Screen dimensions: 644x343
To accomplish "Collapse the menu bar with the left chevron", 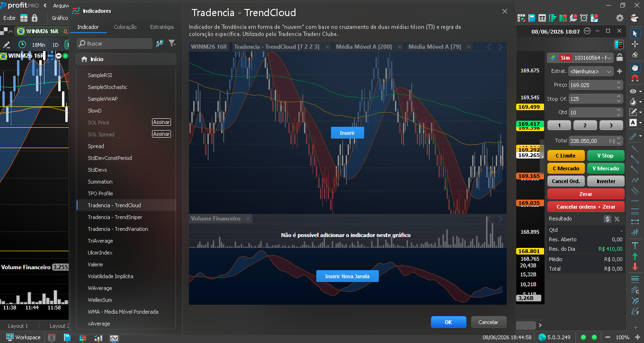I will coord(45,6).
